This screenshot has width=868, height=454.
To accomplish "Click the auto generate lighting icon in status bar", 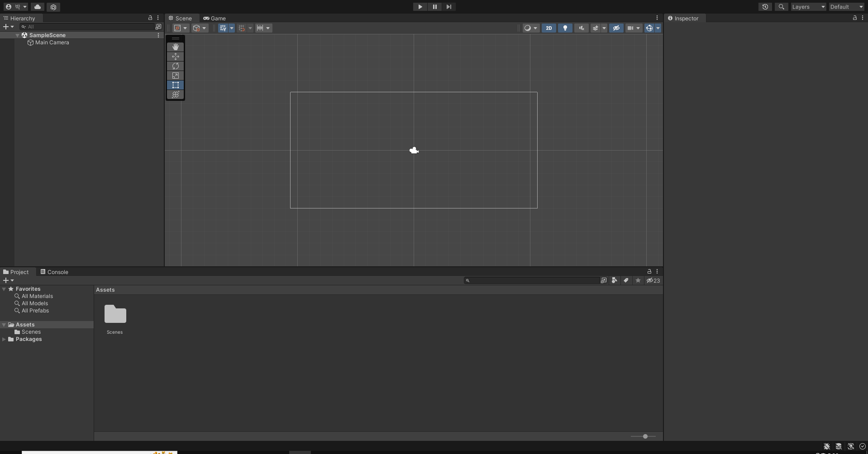I will click(x=851, y=446).
